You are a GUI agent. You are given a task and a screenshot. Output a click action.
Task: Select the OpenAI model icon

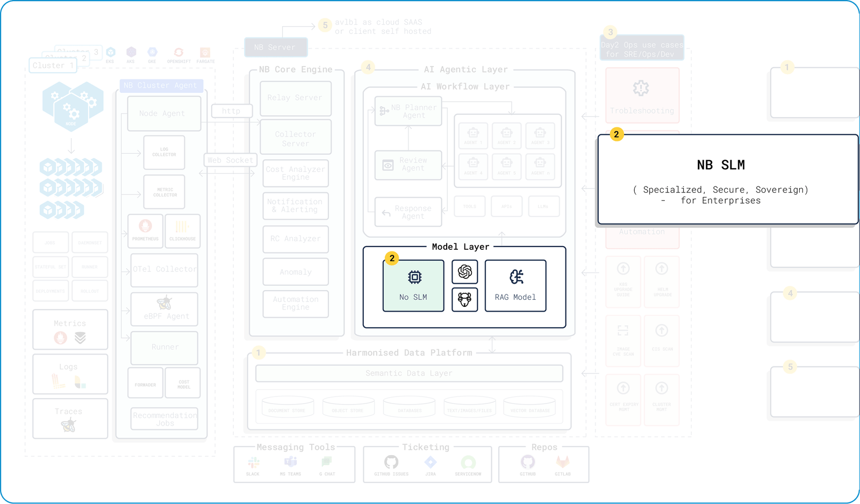coord(465,272)
